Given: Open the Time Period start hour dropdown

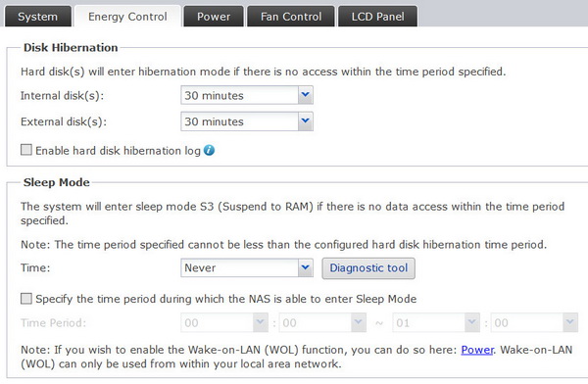Looking at the screenshot, I should tap(224, 322).
